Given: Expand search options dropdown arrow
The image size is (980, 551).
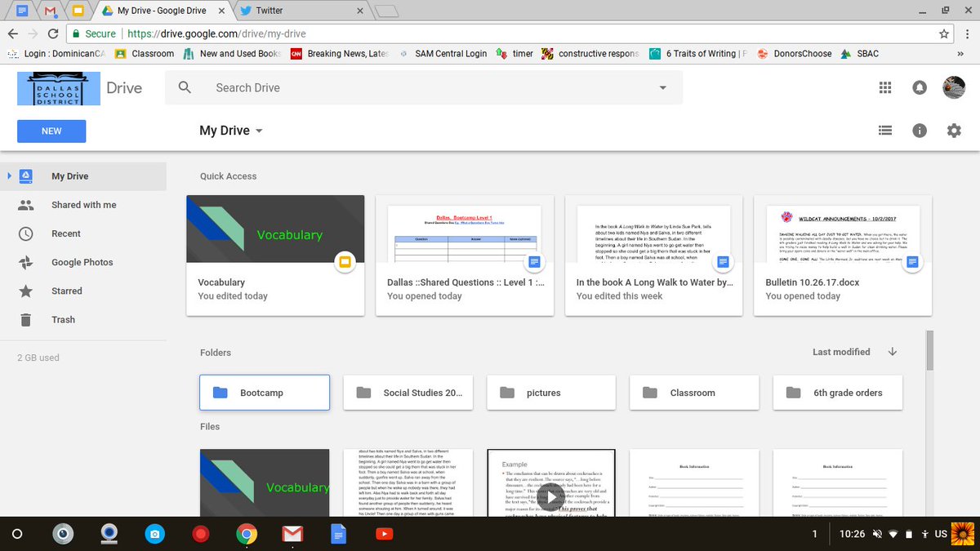Looking at the screenshot, I should point(662,87).
